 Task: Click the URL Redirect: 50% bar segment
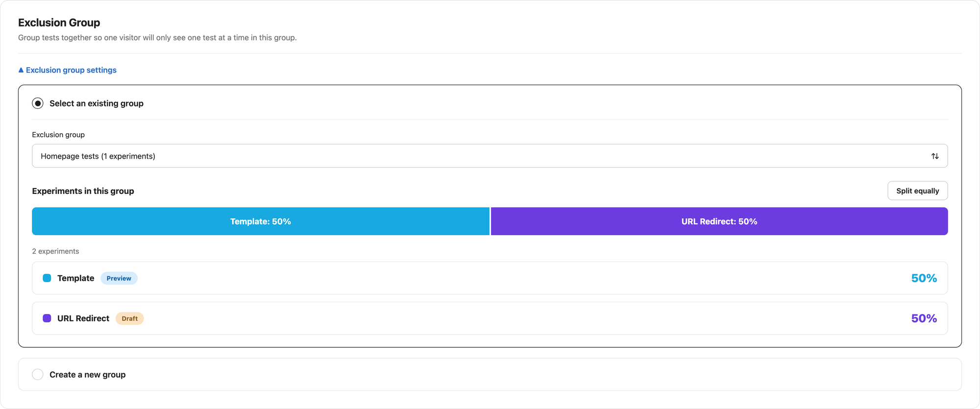(719, 221)
